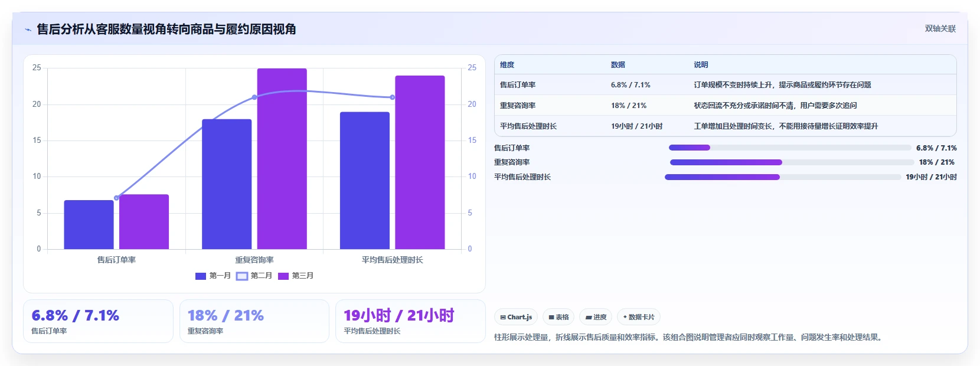The width and height of the screenshot is (980, 366).
Task: Click the 第一月 legend label text
Action: click(220, 276)
